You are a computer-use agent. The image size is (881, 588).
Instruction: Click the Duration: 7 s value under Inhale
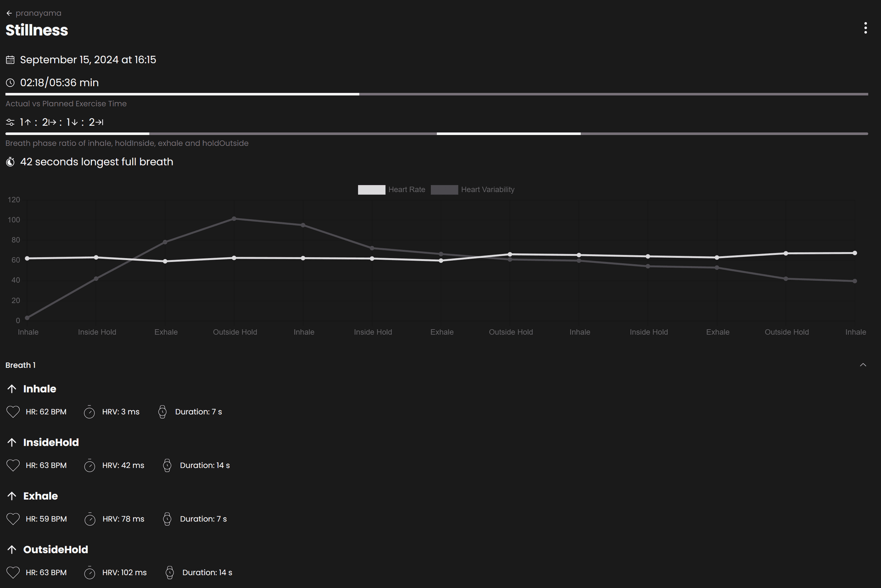coord(198,412)
